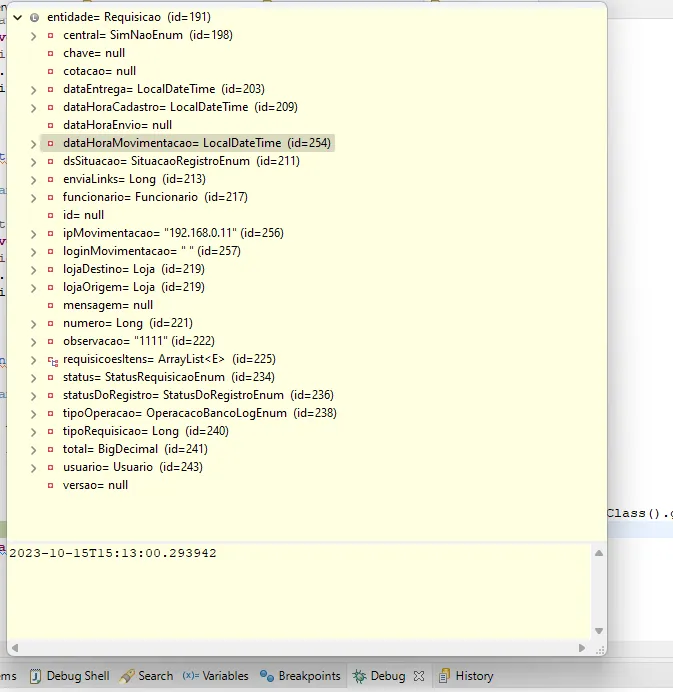Close the Debug view tab
The image size is (673, 692).
419,676
